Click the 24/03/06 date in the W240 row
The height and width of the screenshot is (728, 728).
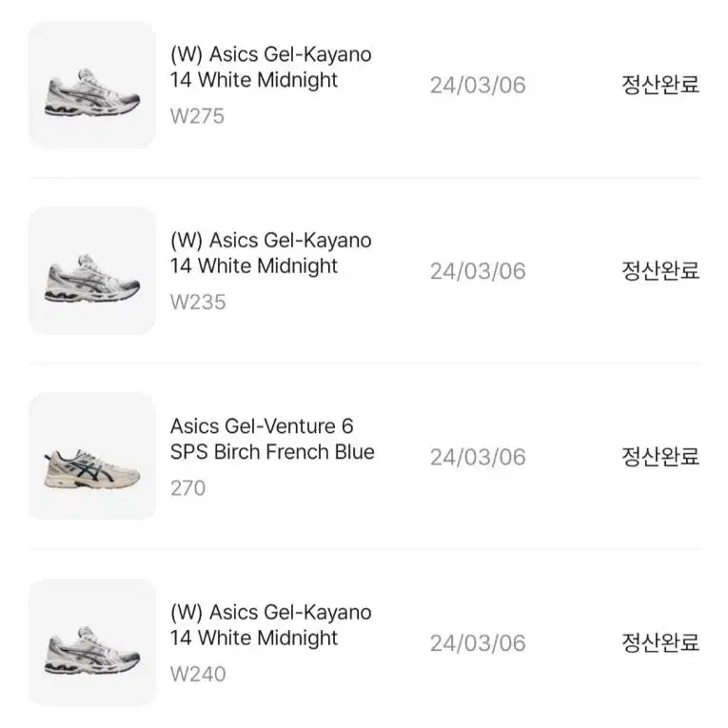(x=478, y=643)
